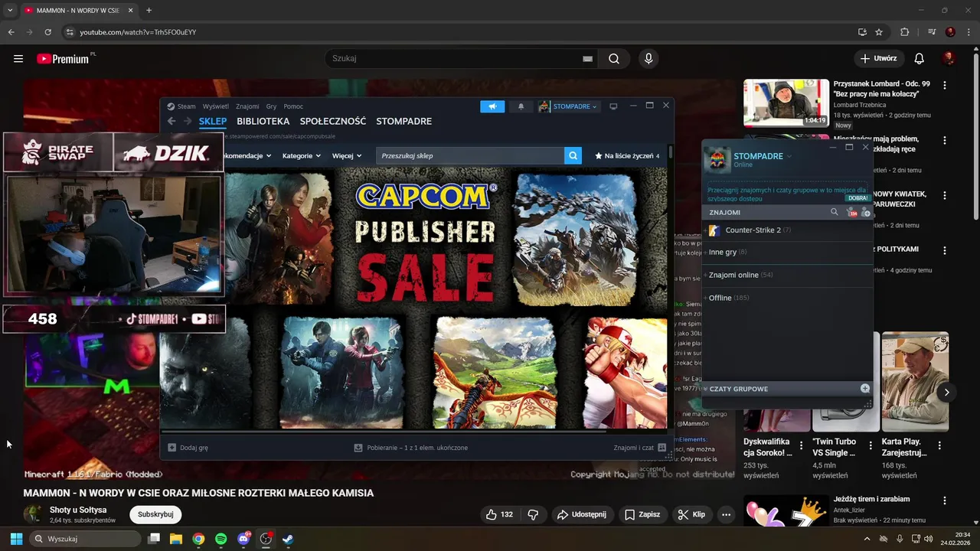Start YouTube voice search microphone
Screen dimensions: 980x551
(648, 59)
